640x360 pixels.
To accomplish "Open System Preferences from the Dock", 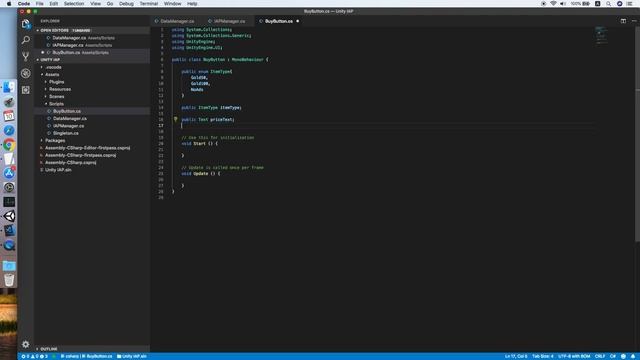I will click(9, 187).
